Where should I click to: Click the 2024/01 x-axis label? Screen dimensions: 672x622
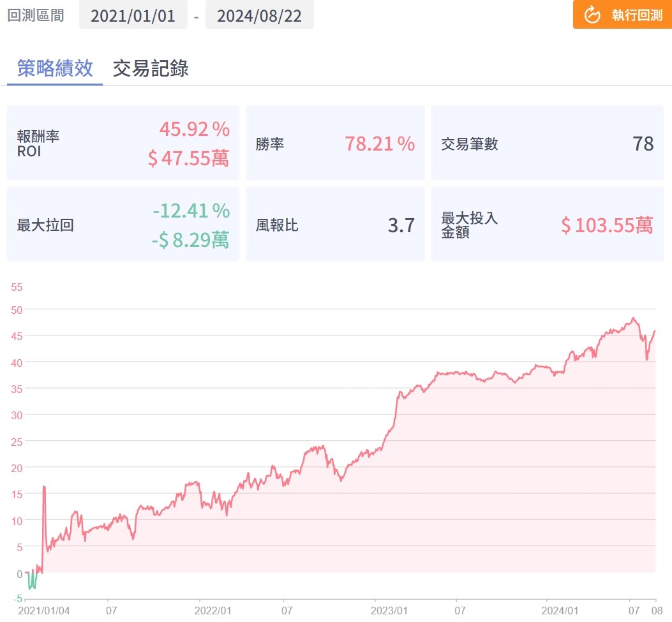562,611
